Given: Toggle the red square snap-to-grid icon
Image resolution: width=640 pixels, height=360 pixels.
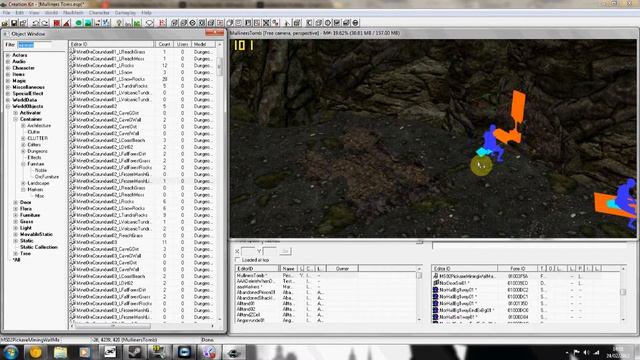Looking at the screenshot, I should point(57,23).
